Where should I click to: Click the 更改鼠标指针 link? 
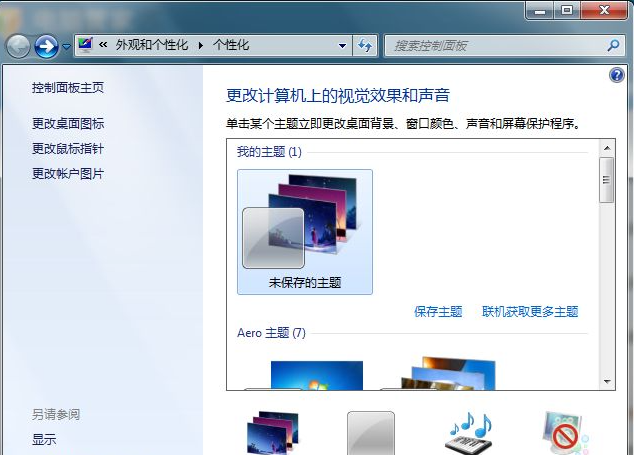67,149
